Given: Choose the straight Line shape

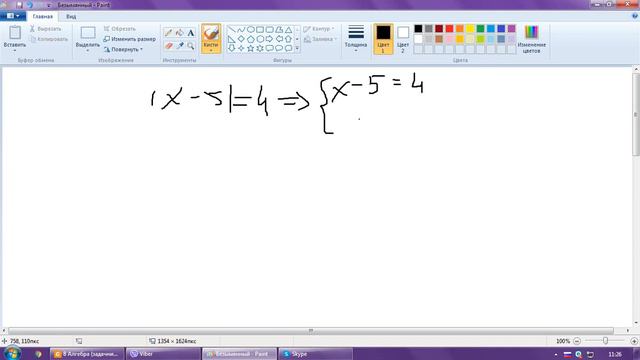Looking at the screenshot, I should click(231, 29).
